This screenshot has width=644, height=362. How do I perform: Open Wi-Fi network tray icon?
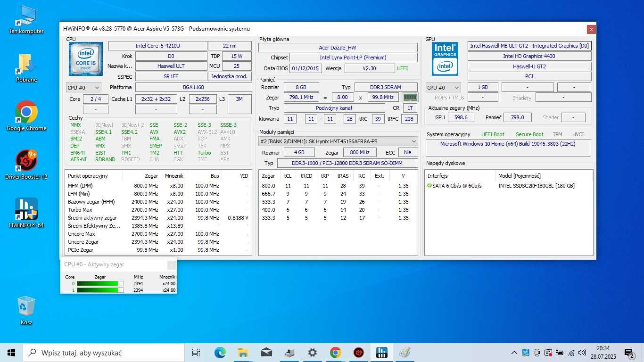[x=571, y=353]
